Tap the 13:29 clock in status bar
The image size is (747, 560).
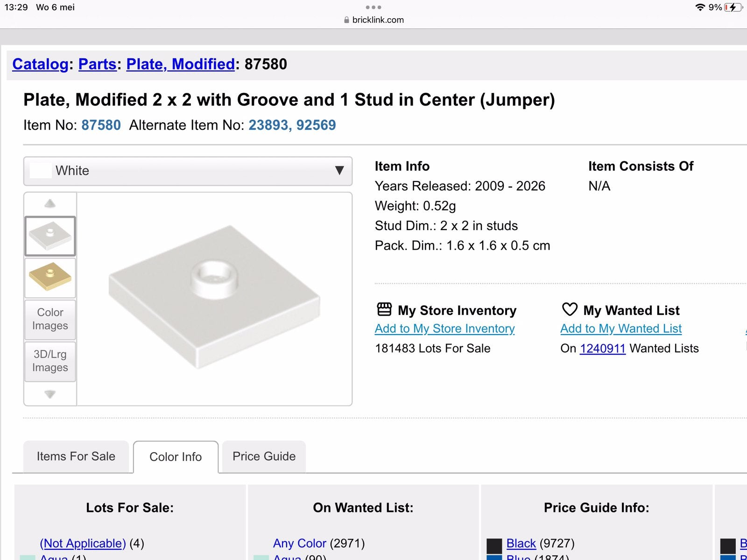16,7
